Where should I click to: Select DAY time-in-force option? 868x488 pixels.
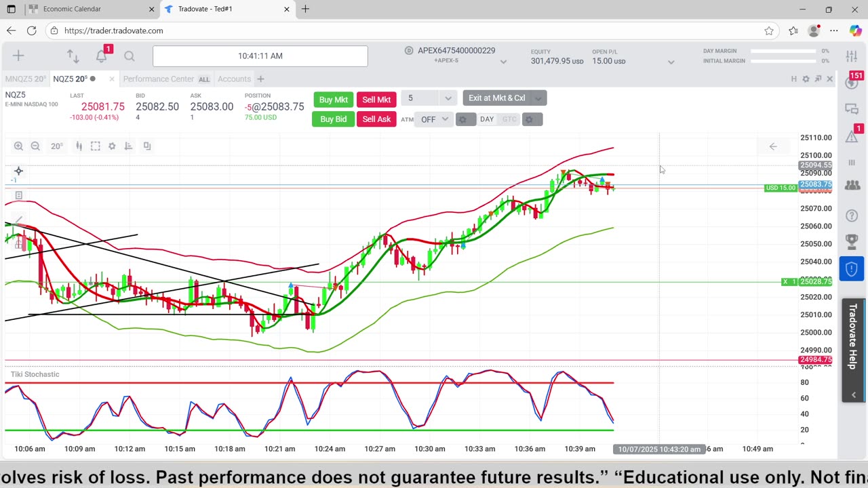[487, 119]
